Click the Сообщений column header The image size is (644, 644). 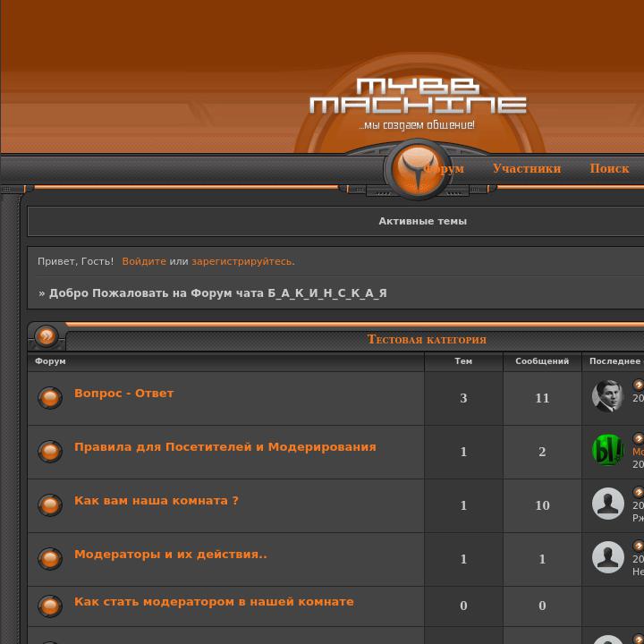(542, 361)
